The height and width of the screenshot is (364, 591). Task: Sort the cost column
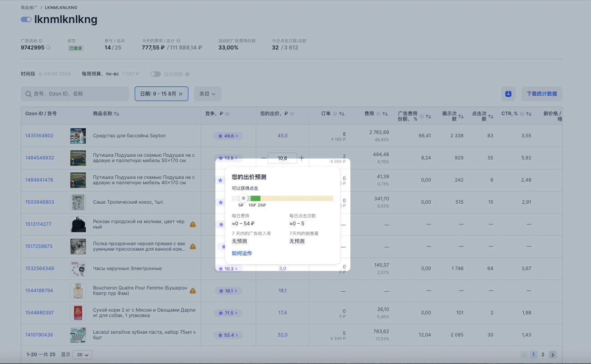[x=385, y=114]
